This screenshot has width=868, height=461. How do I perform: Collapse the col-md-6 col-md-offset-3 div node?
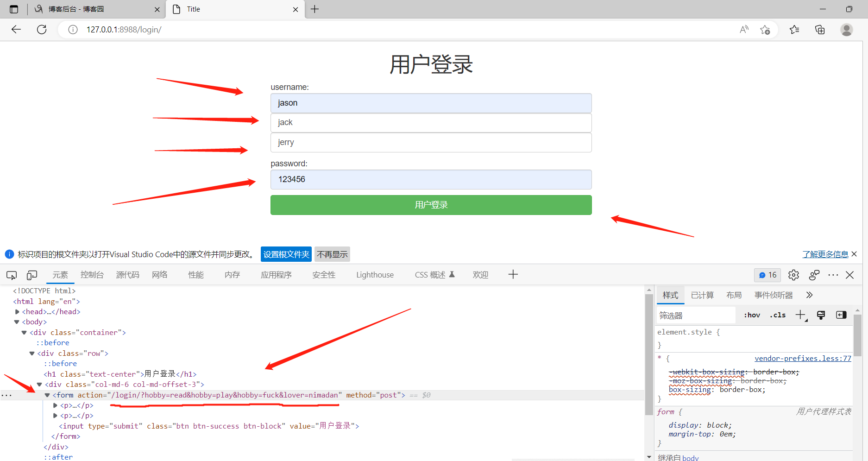[x=39, y=385]
